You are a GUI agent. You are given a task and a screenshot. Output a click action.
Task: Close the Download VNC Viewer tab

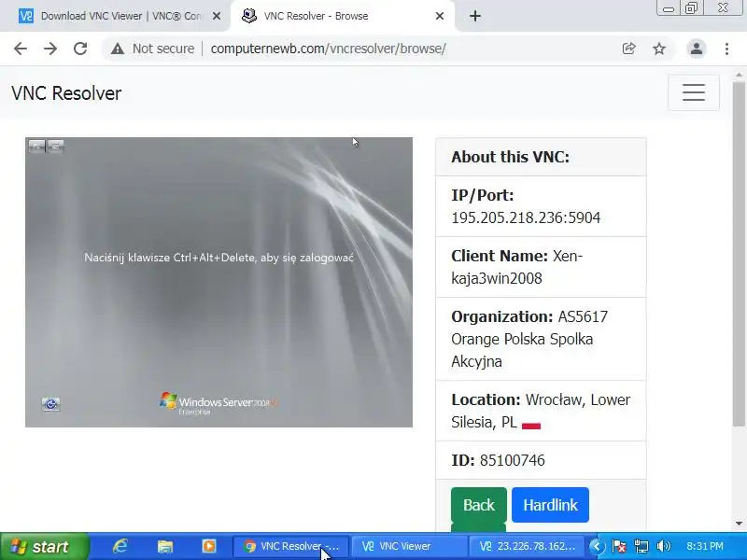coord(217,16)
